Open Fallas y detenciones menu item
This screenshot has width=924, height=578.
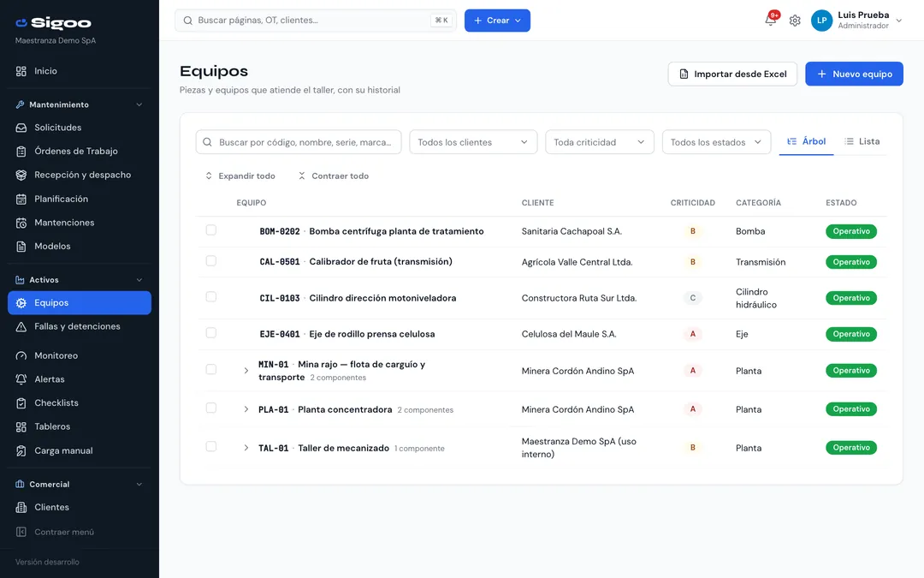tap(80, 327)
